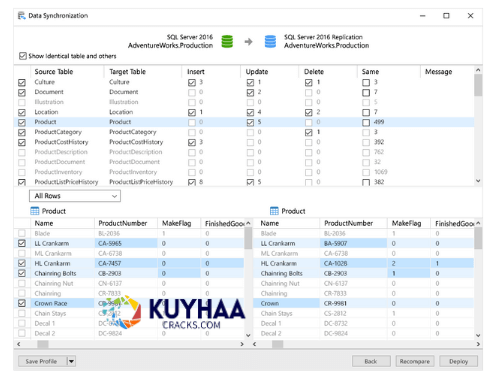494x382 pixels.
Task: Toggle the ProductCategory Delete checkbox
Action: tap(308, 132)
